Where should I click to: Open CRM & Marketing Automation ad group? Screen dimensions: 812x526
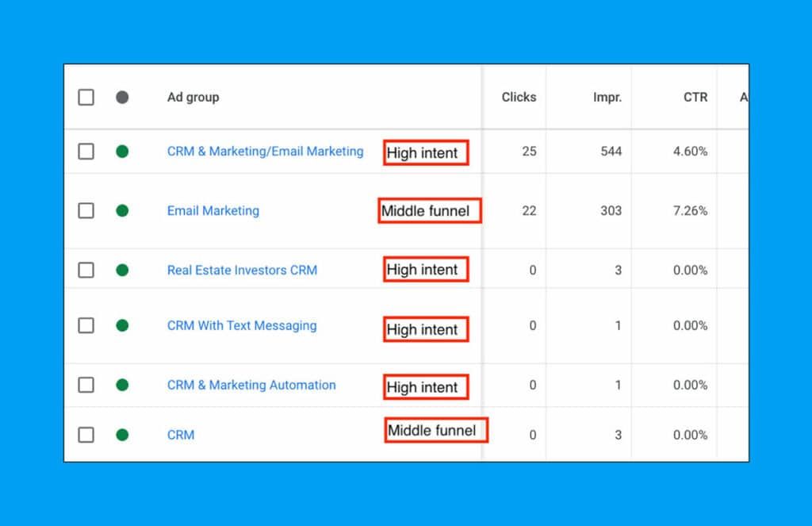251,385
